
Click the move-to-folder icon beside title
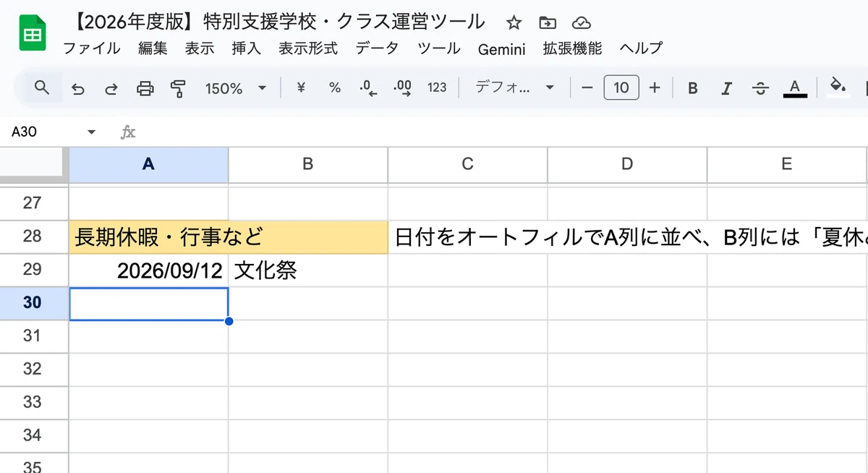click(x=548, y=23)
